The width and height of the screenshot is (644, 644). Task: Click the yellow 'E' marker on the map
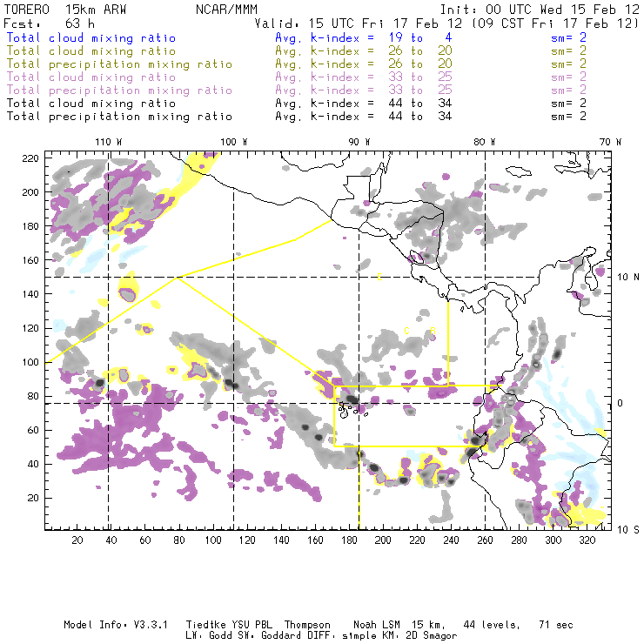click(379, 278)
